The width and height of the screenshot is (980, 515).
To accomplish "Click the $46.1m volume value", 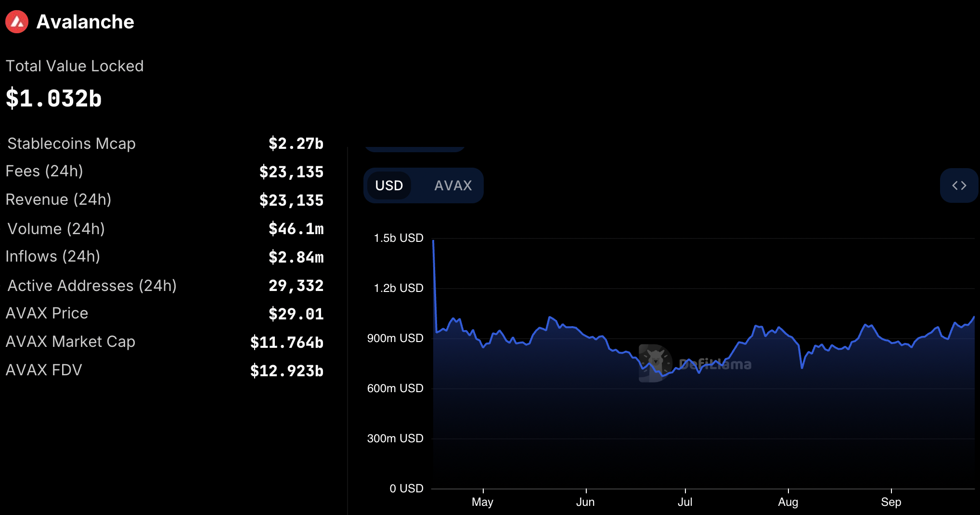I will tap(296, 229).
